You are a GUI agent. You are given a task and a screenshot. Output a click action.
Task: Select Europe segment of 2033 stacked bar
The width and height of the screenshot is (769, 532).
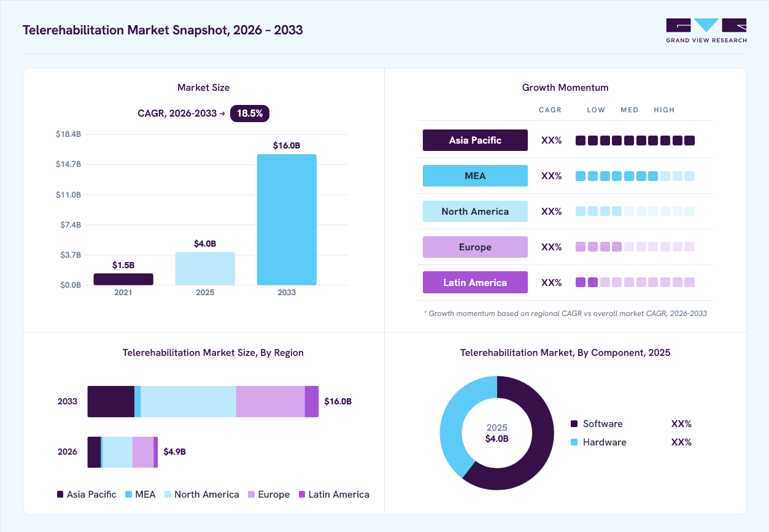271,401
